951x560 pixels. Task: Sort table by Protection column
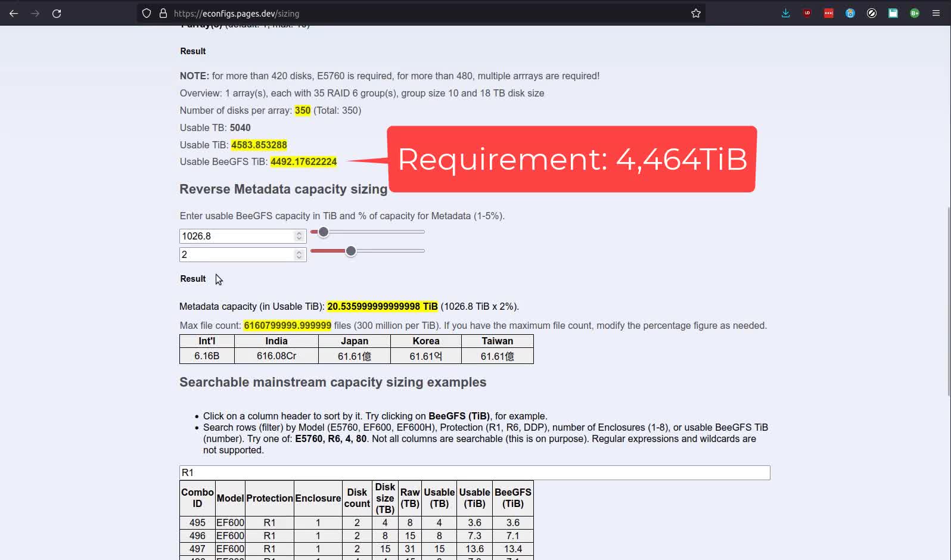269,498
